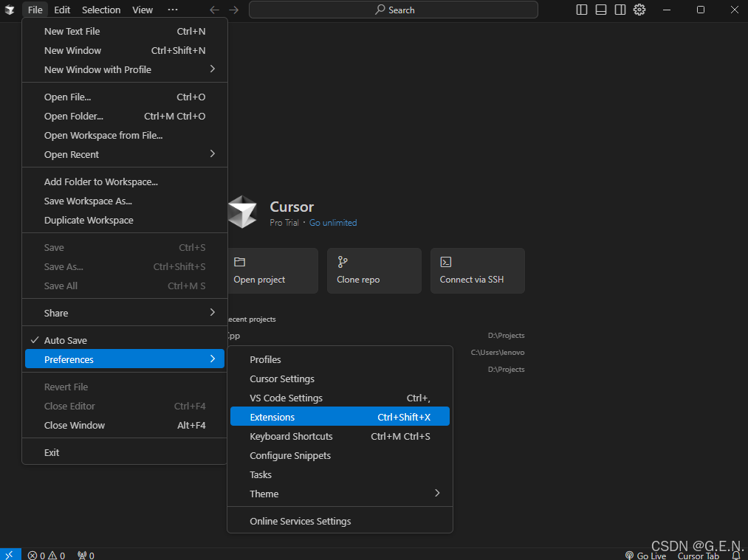Open Keyboard Shortcuts
This screenshot has width=748, height=560.
pos(340,437)
